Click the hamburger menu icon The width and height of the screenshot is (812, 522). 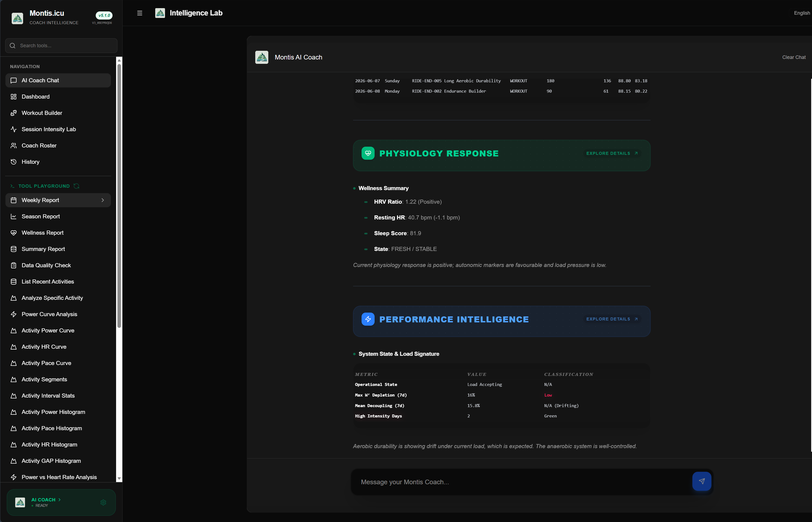point(139,13)
